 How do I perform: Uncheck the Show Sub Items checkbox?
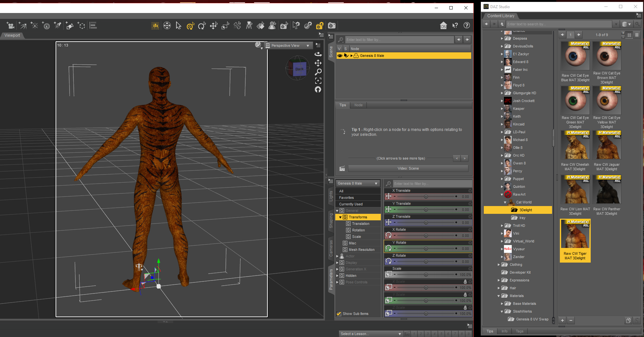tap(339, 314)
